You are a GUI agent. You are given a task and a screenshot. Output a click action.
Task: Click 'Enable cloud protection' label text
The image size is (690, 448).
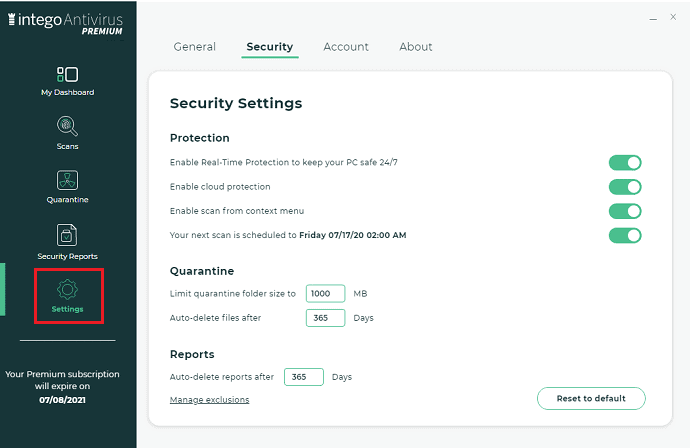[x=220, y=187]
